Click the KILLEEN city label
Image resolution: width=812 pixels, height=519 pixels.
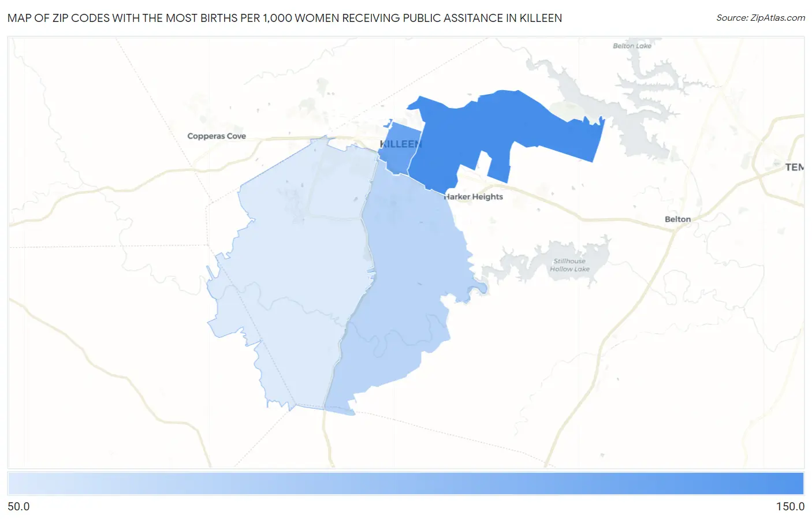(401, 144)
